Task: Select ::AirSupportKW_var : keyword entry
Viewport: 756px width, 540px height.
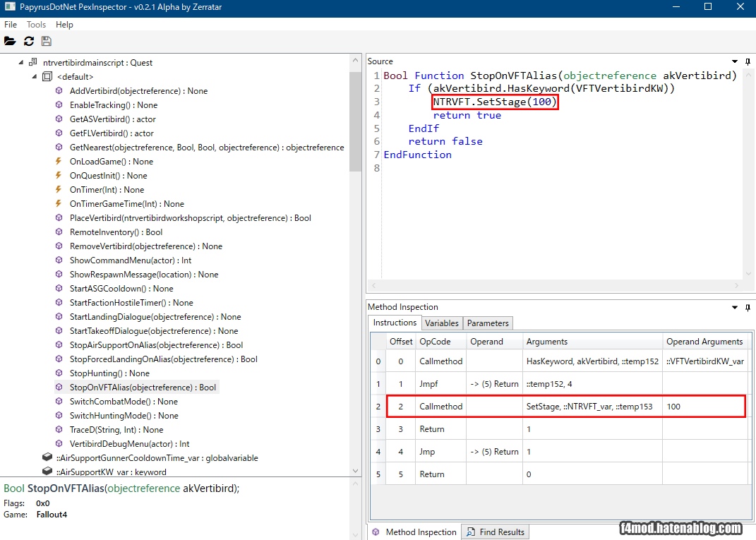Action: click(x=111, y=472)
